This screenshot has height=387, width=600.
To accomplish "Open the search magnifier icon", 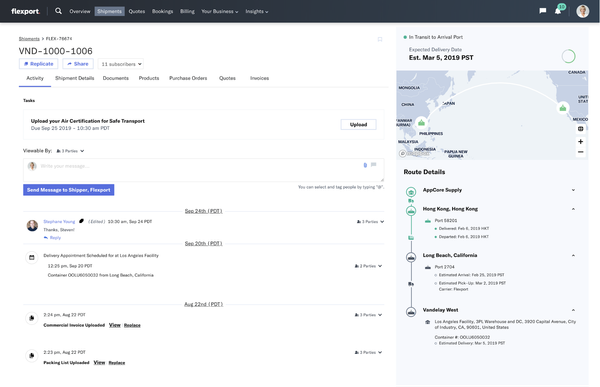I will pyautogui.click(x=58, y=11).
